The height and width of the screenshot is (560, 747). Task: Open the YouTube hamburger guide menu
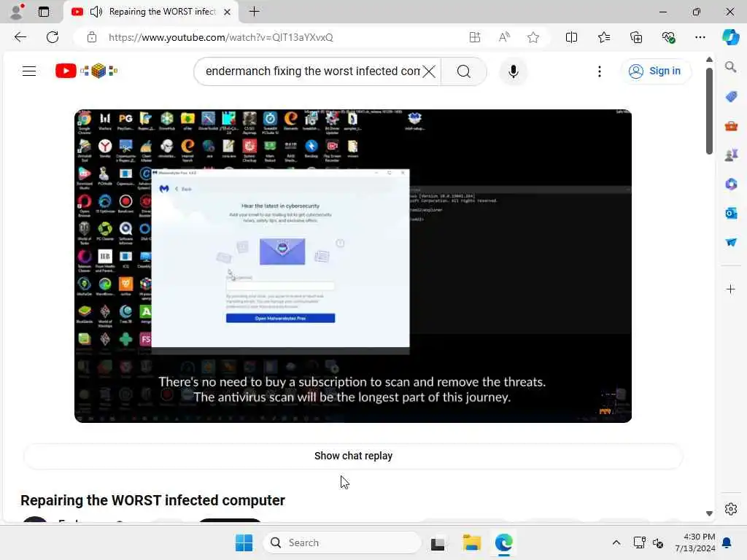[29, 71]
